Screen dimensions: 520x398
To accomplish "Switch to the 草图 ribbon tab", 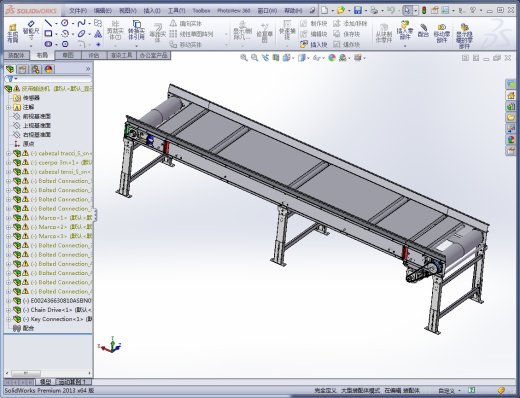I will click(68, 55).
